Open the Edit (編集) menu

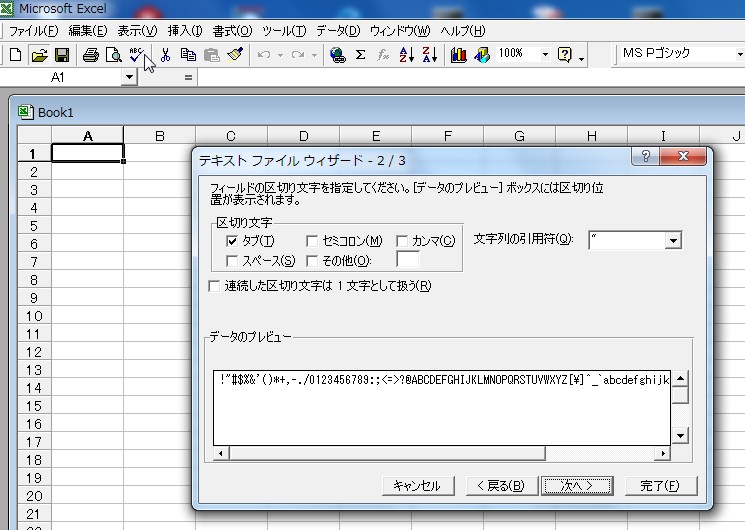pos(88,31)
